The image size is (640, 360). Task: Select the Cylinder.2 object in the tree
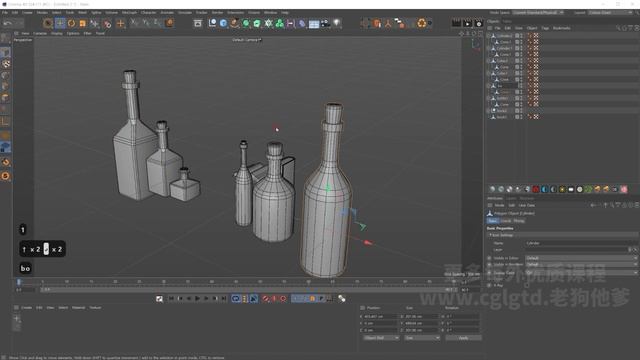[504, 36]
